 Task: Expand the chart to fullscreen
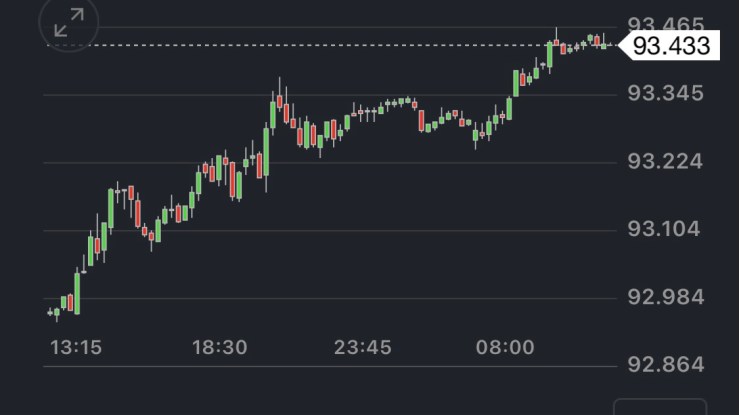[69, 23]
